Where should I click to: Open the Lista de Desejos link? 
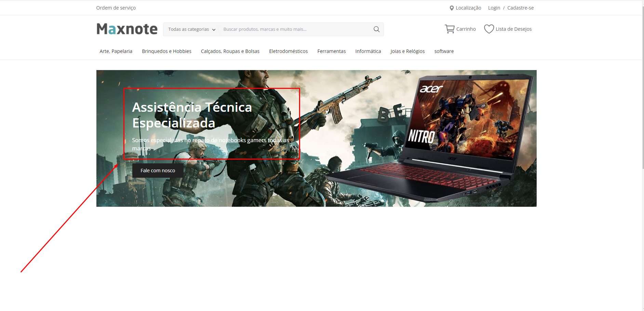(513, 29)
